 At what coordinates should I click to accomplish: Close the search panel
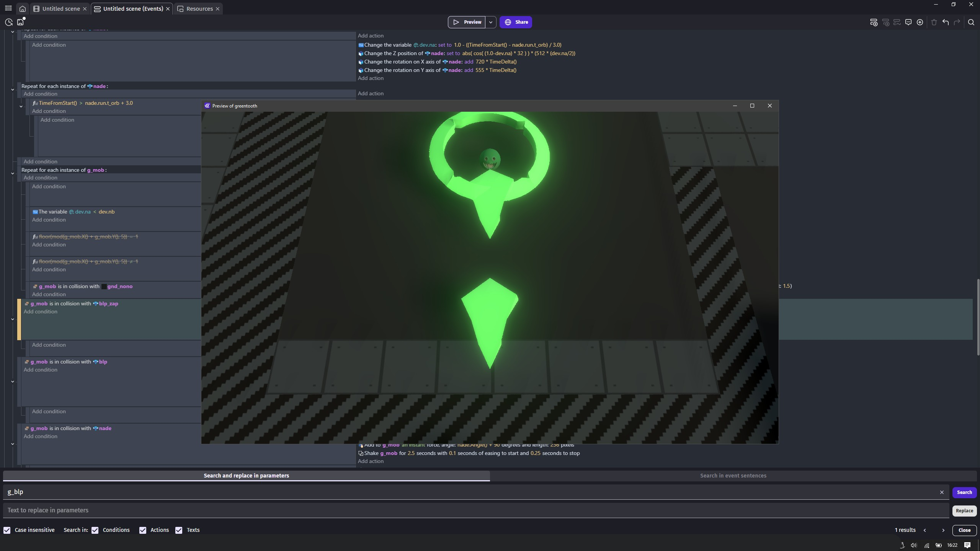point(964,530)
